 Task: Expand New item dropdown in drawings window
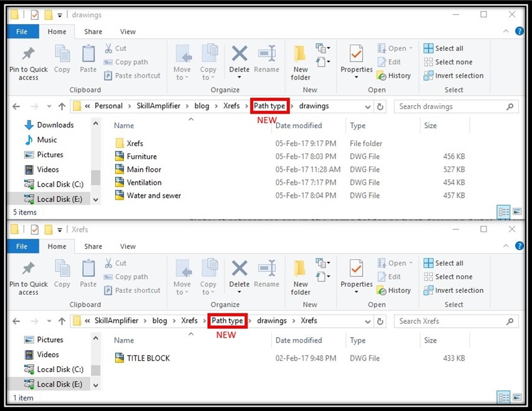(323, 48)
